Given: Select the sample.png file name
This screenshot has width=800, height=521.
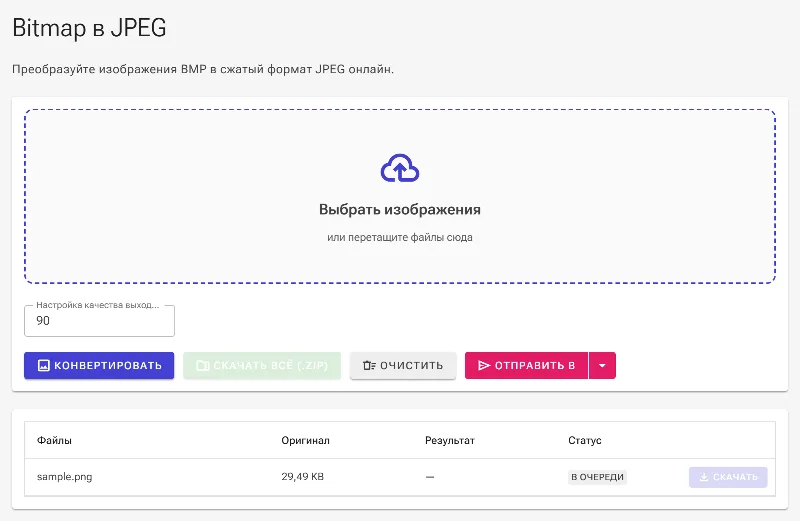Looking at the screenshot, I should click(64, 477).
